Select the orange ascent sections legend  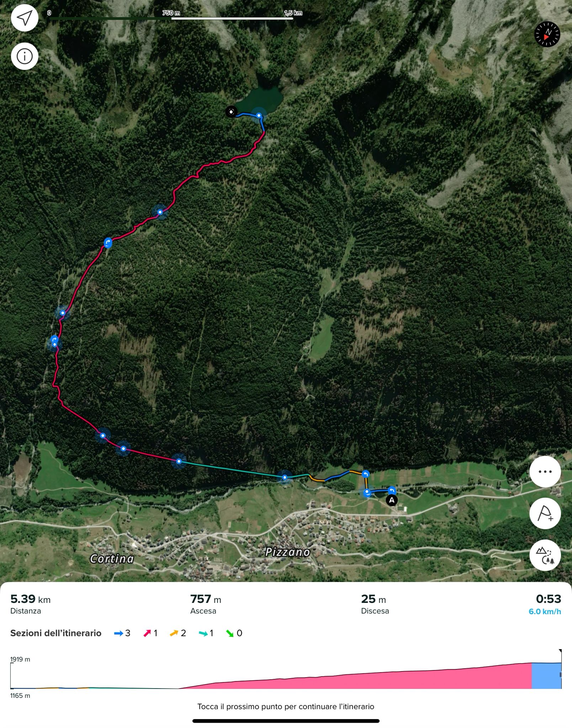(x=178, y=633)
